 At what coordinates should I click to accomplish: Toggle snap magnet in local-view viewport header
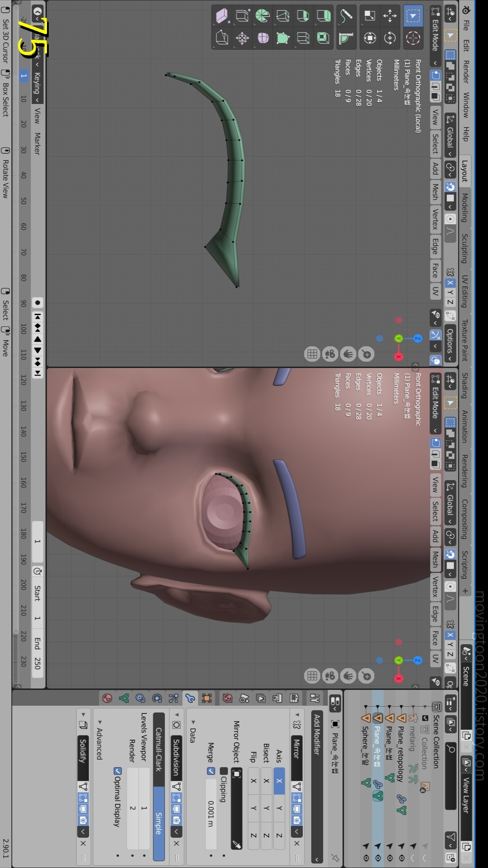click(x=450, y=186)
